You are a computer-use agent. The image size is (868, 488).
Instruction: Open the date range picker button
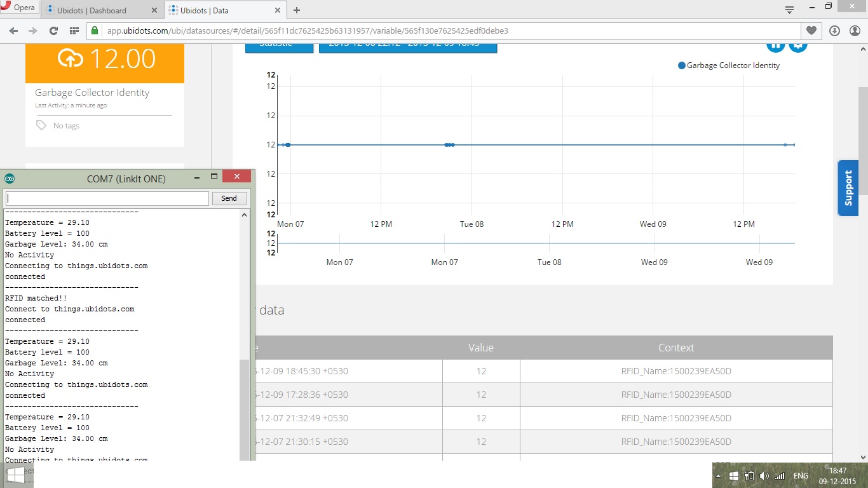click(407, 48)
